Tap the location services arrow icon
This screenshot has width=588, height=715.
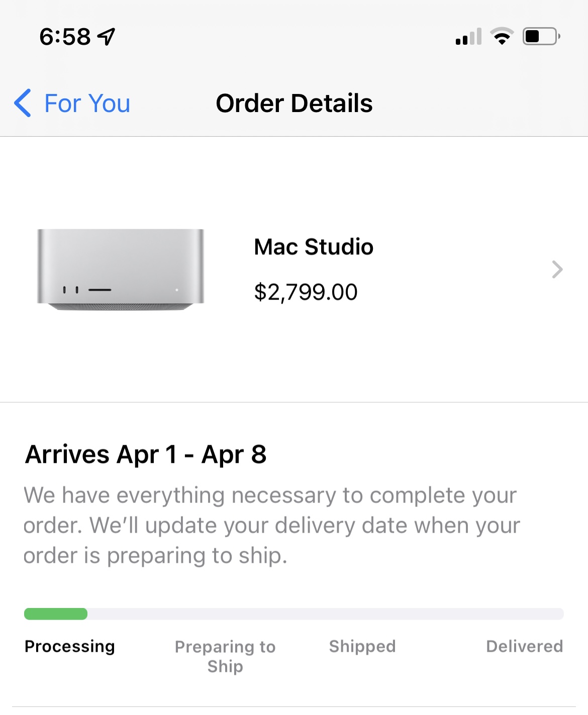click(106, 37)
